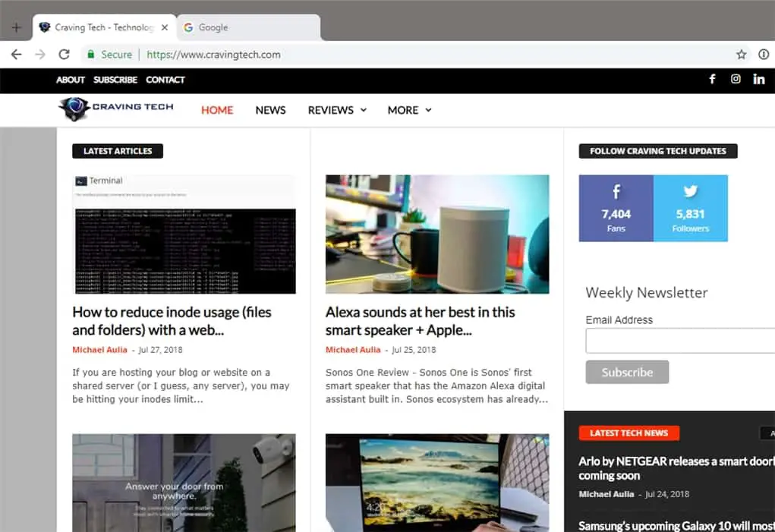Viewport: 775px width, 532px height.
Task: Open the doorbell camera article thumbnail
Action: (184, 483)
